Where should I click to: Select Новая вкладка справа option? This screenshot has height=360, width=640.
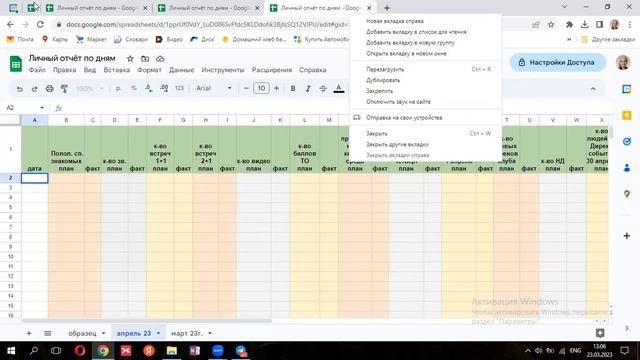(426, 21)
